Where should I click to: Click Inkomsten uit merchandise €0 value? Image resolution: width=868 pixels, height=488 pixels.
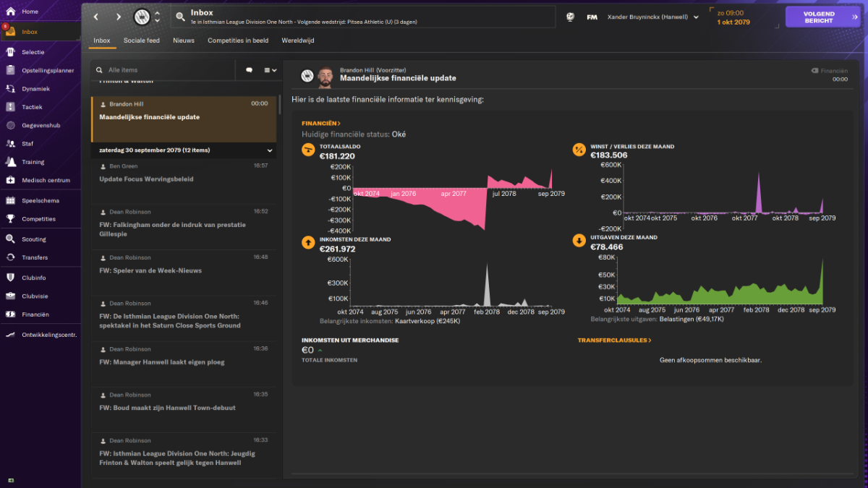[307, 350]
